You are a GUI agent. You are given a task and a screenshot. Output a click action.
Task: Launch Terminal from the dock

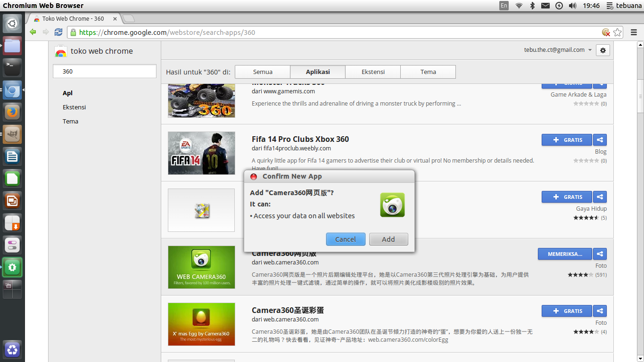12,68
